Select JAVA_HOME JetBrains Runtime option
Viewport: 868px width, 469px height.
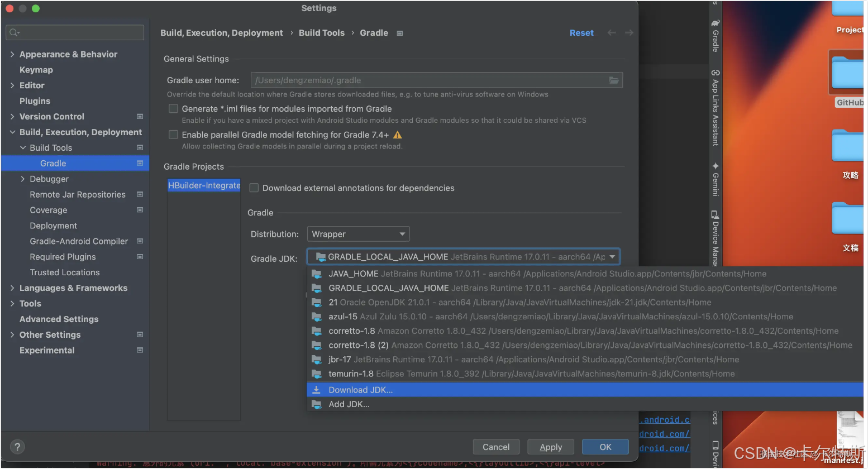[x=585, y=274]
